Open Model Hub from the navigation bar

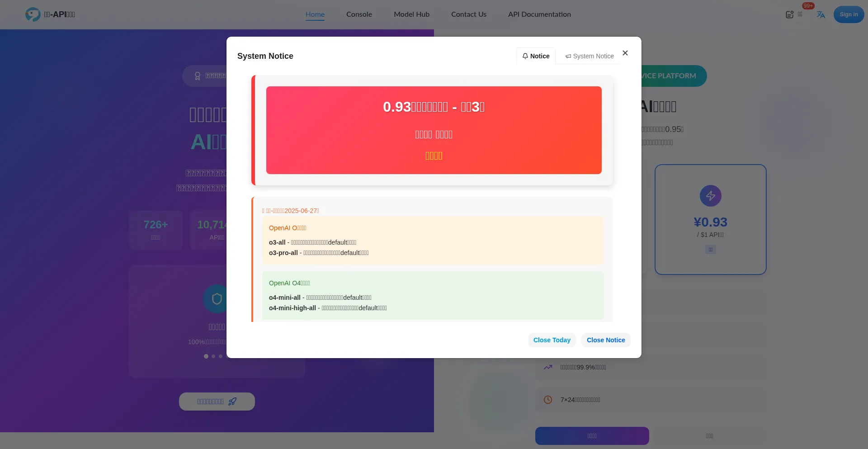[411, 14]
